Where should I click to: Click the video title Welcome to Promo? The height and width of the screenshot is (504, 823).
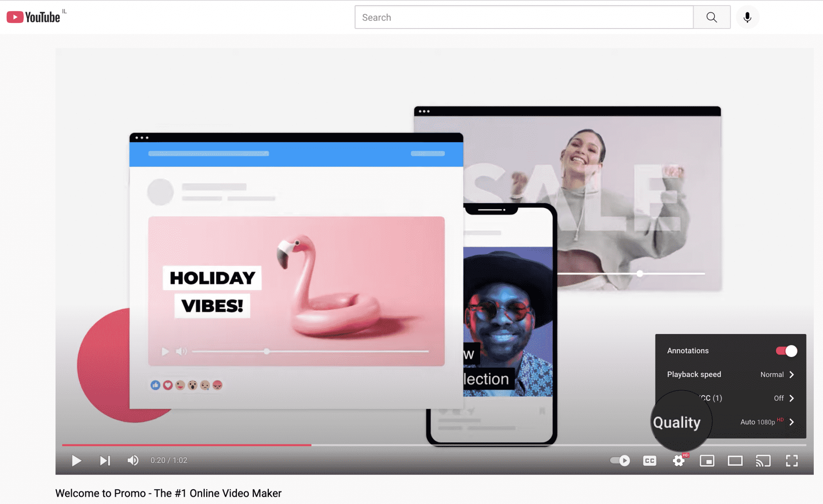168,493
